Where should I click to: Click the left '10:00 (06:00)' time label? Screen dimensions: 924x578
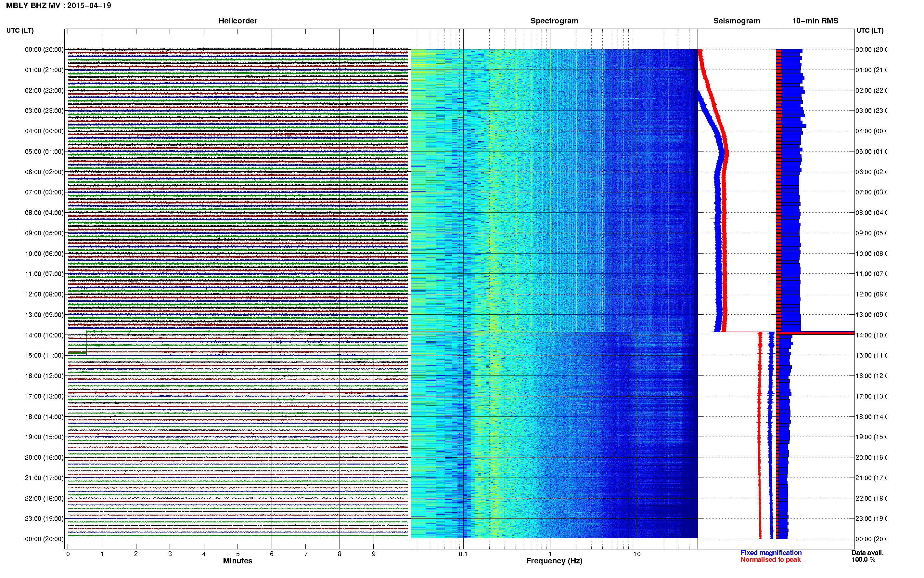[x=44, y=254]
